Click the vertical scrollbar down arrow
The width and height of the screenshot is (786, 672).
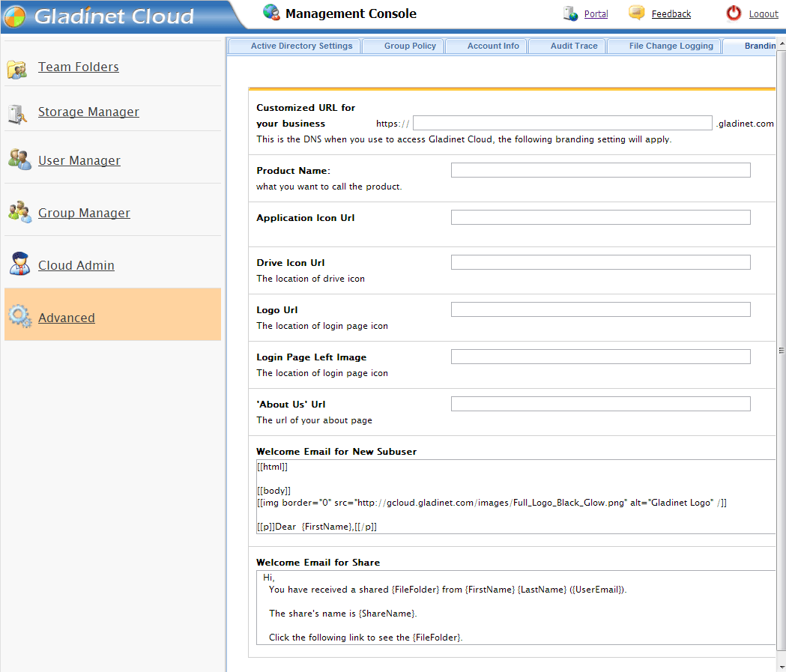point(782,667)
